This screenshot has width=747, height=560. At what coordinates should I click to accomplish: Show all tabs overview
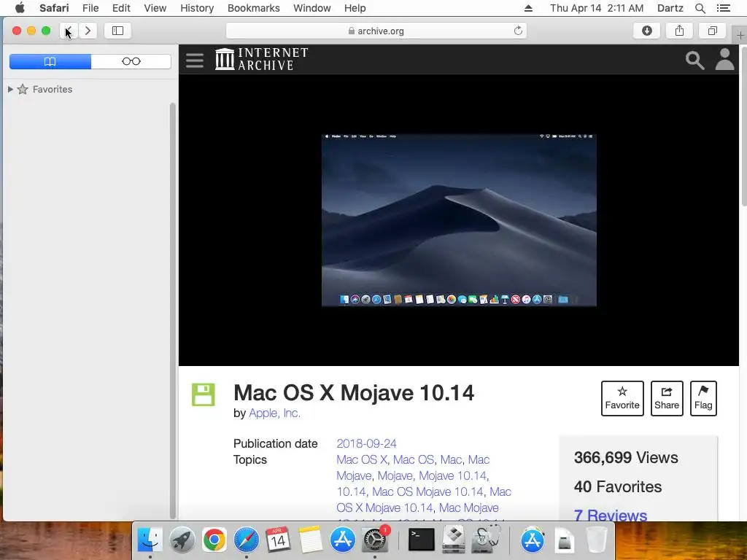click(712, 31)
